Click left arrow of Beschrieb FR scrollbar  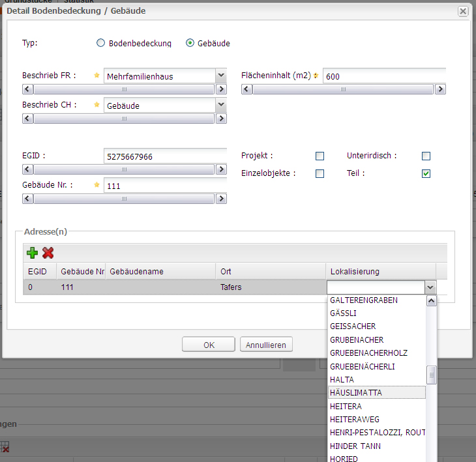(27, 89)
